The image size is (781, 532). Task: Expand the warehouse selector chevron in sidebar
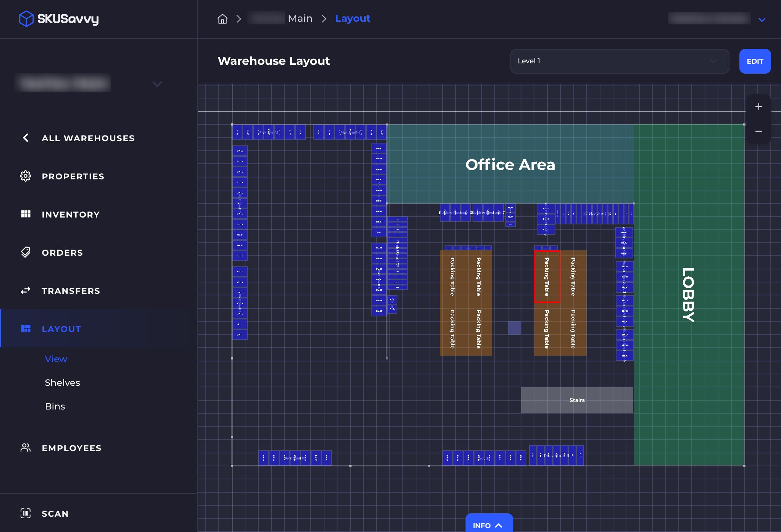[157, 84]
